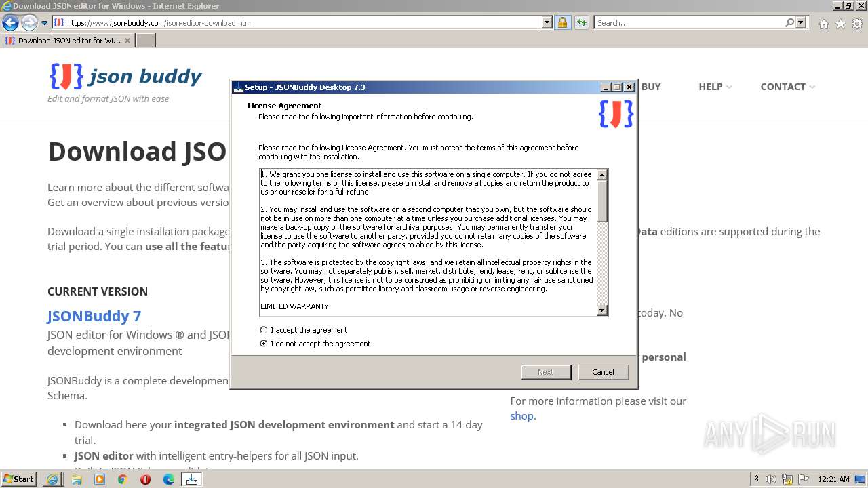The image size is (868, 488).
Task: Click the JSONBuddy logo in Setup dialog
Action: point(616,114)
